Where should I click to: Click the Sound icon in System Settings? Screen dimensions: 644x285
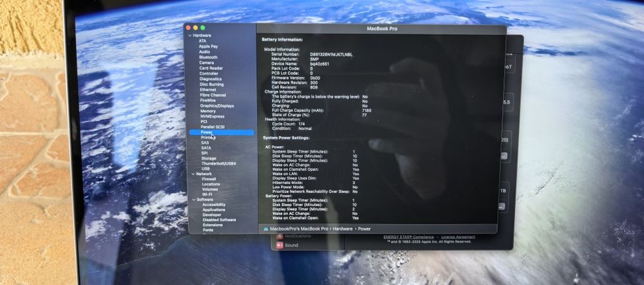click(279, 245)
